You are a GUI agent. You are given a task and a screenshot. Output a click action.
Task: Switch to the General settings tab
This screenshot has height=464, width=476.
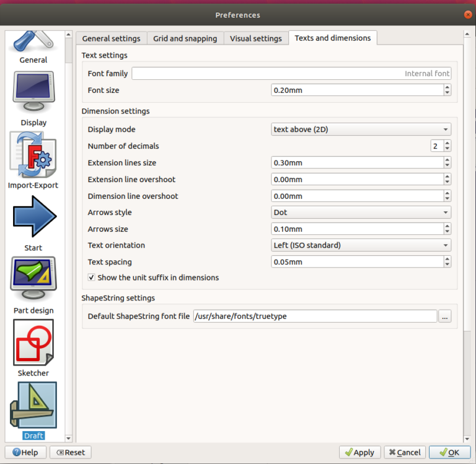point(112,38)
